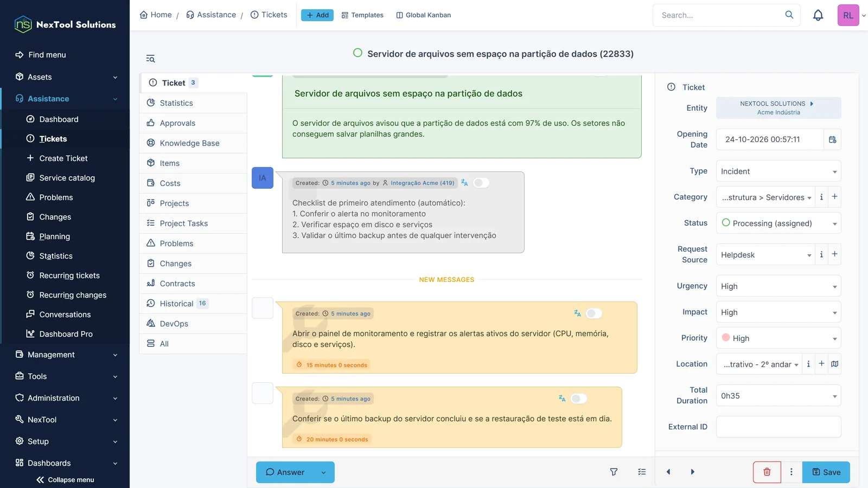Select Create Ticket in the sidebar
Image resolution: width=868 pixels, height=488 pixels.
(63, 158)
